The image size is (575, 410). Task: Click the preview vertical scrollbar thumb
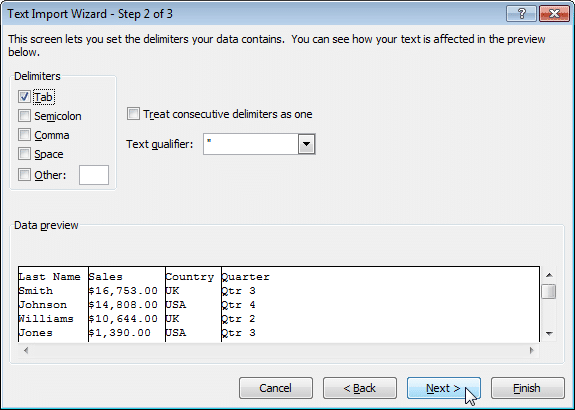click(x=549, y=292)
